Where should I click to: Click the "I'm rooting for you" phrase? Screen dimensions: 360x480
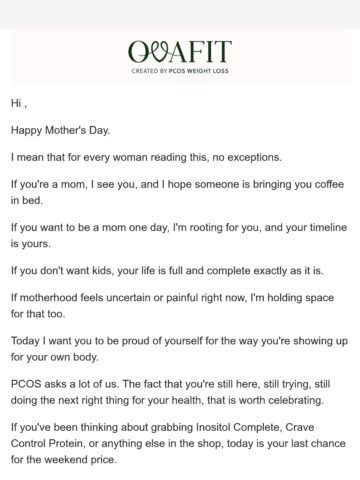click(x=217, y=228)
